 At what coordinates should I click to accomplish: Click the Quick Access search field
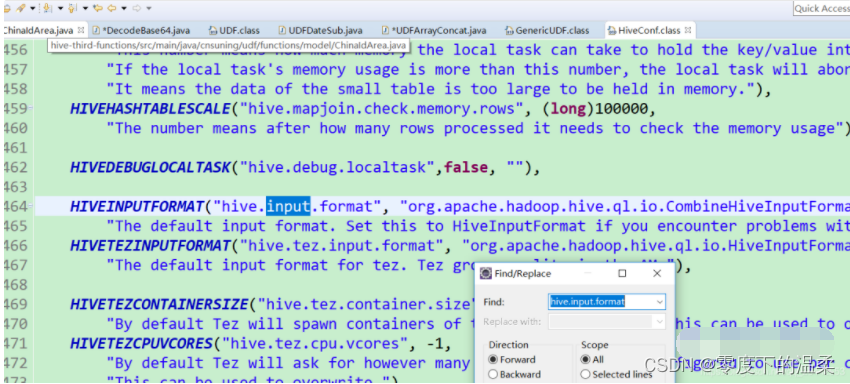click(821, 8)
